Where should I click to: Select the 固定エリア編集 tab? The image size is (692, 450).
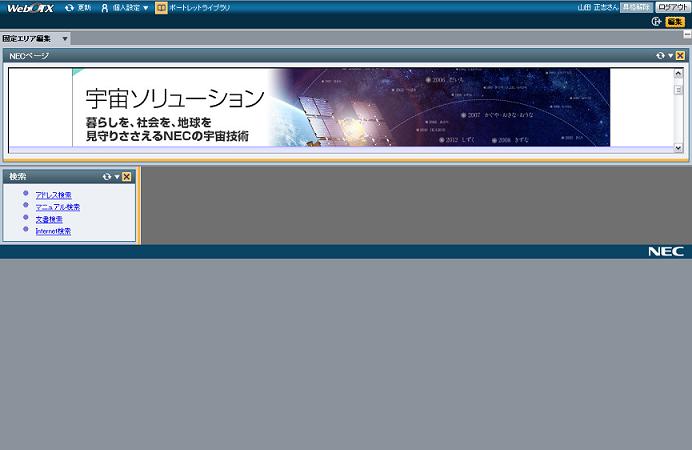[28, 39]
